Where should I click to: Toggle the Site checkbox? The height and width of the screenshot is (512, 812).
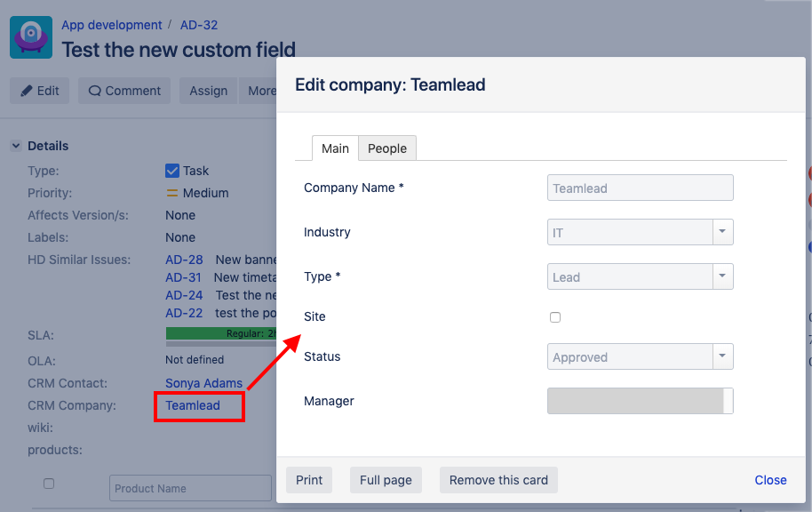[555, 317]
